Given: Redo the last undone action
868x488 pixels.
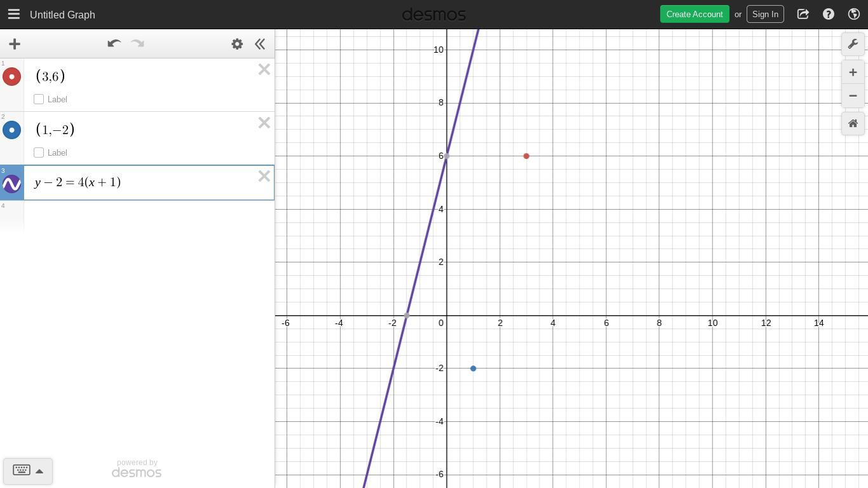Looking at the screenshot, I should tap(137, 44).
